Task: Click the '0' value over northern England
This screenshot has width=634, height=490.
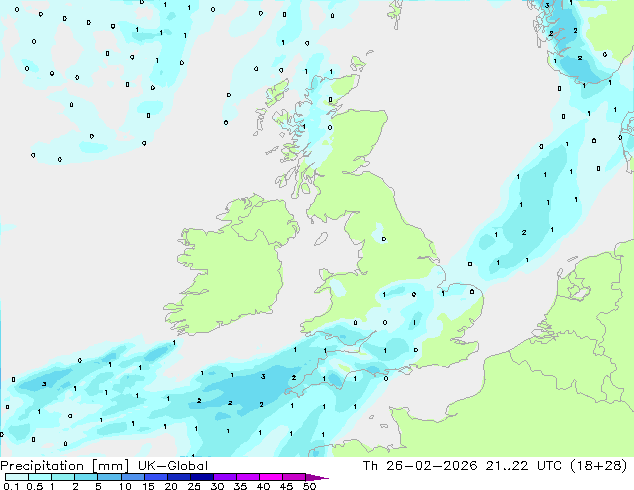Action: [384, 239]
